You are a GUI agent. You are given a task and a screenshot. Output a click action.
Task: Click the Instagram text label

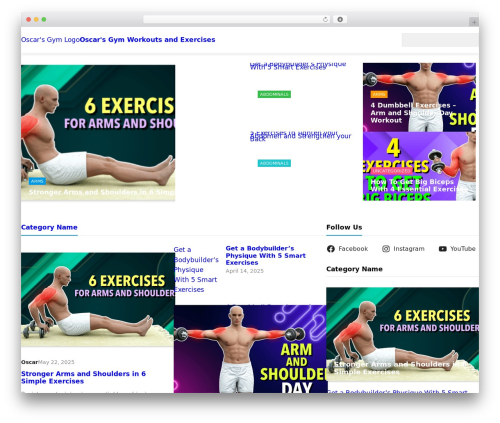point(409,249)
